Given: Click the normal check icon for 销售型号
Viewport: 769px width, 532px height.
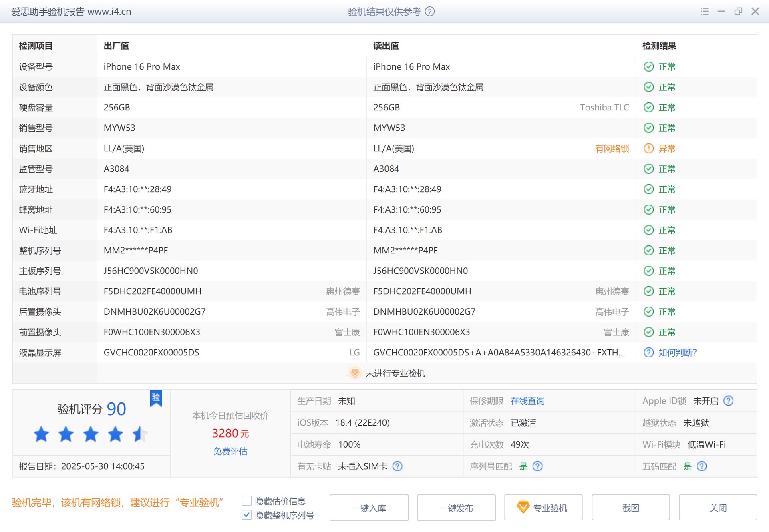Looking at the screenshot, I should click(648, 128).
